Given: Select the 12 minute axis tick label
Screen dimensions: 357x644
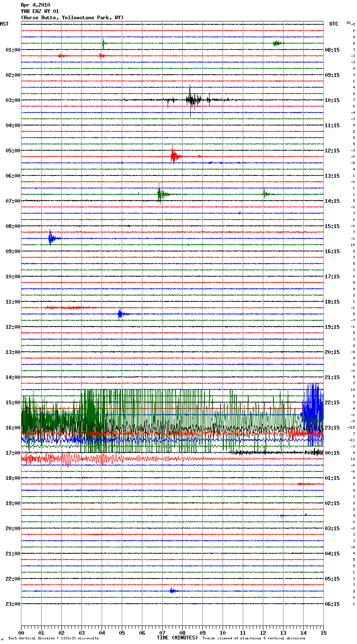Looking at the screenshot, I should point(263,633).
